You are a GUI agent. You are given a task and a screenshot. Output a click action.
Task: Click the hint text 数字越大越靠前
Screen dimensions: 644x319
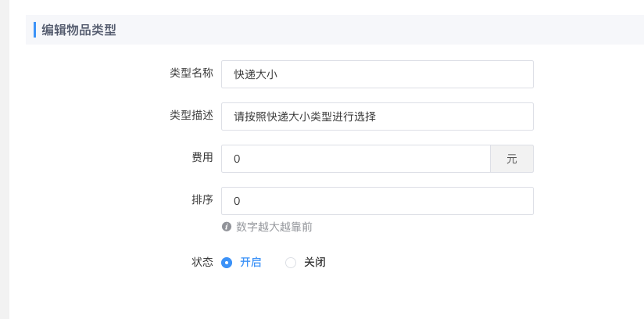[x=274, y=227]
